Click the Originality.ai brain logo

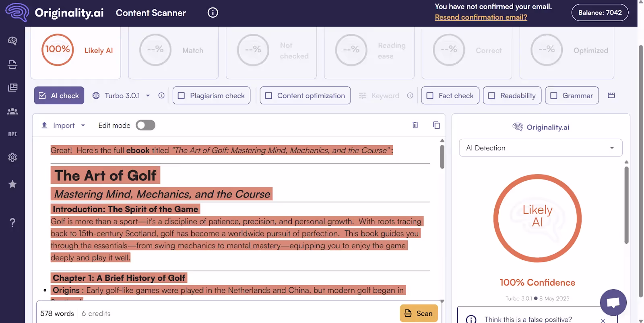tap(17, 12)
